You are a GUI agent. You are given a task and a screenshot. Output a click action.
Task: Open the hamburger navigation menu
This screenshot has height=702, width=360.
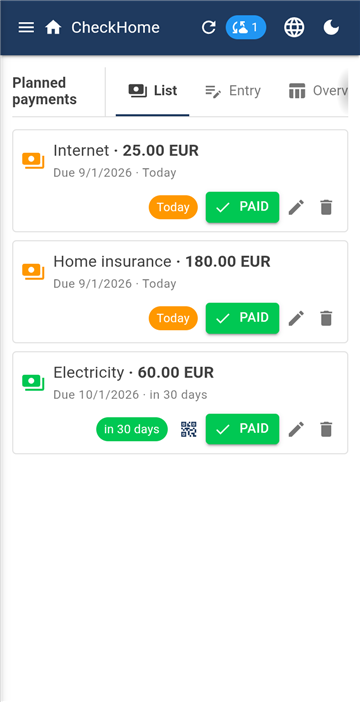(26, 28)
